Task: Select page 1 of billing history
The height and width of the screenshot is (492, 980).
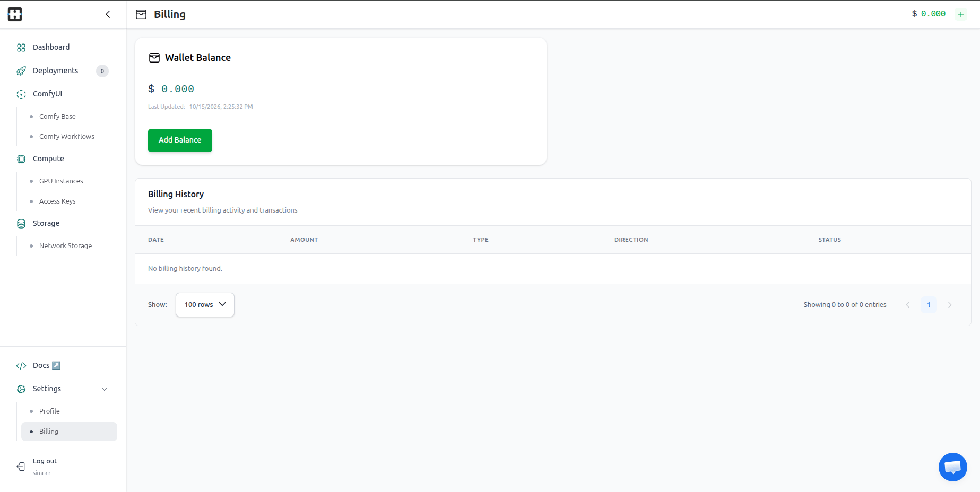Action: tap(929, 305)
